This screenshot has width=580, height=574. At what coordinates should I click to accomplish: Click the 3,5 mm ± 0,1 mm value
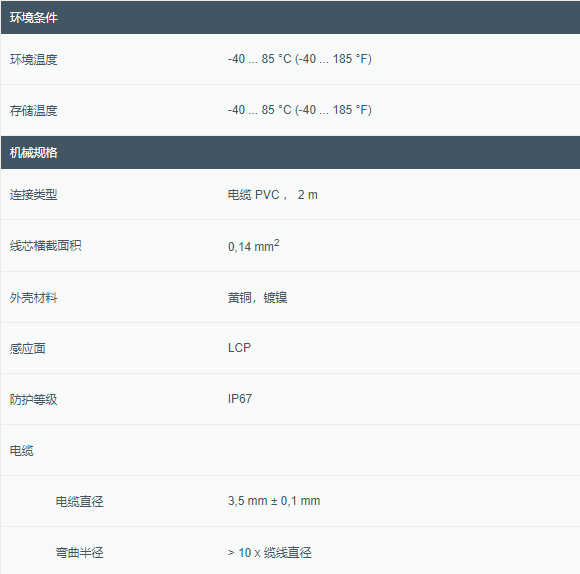[x=274, y=501]
